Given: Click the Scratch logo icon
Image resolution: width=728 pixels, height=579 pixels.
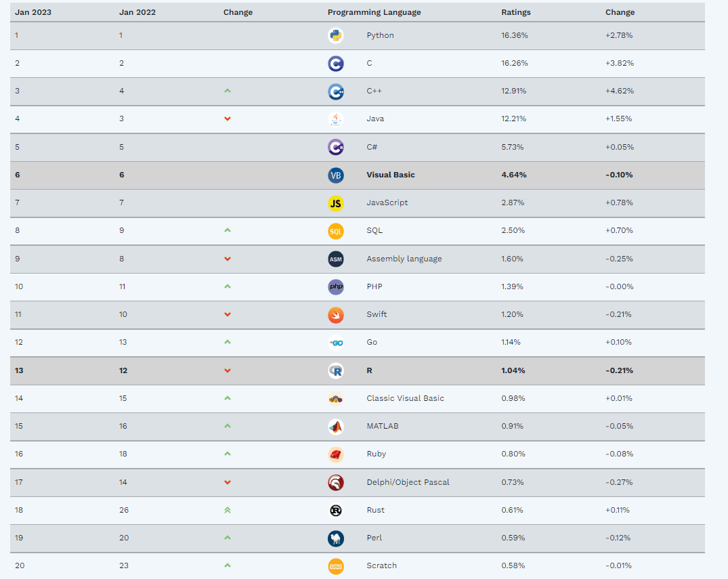Looking at the screenshot, I should (336, 566).
